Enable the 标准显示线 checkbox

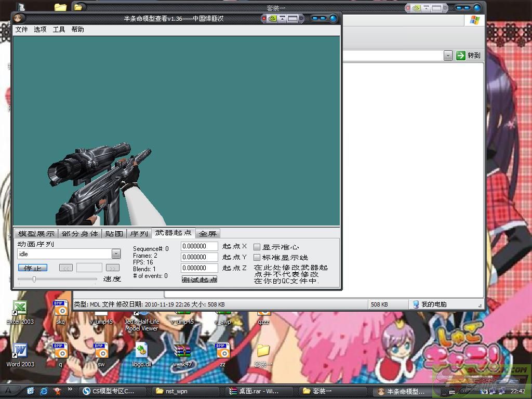pos(257,257)
